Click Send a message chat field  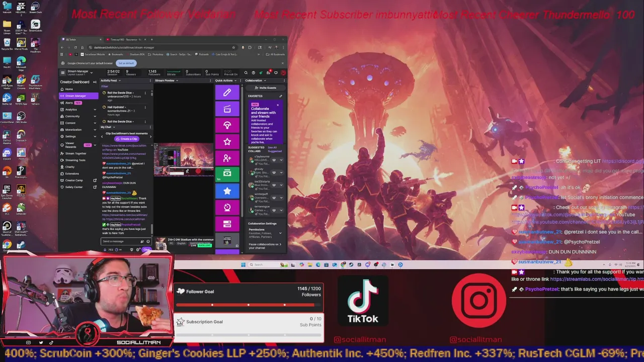tap(126, 241)
